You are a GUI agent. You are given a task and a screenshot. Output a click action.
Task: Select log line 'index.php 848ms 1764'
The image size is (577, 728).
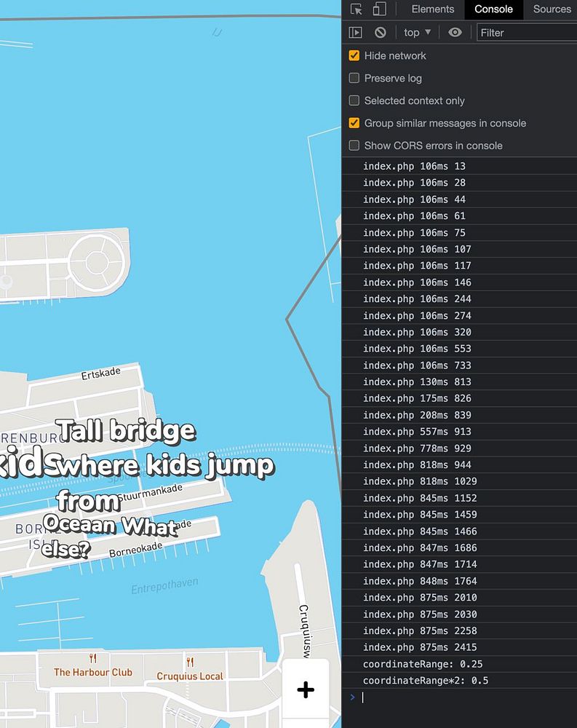coord(460,581)
